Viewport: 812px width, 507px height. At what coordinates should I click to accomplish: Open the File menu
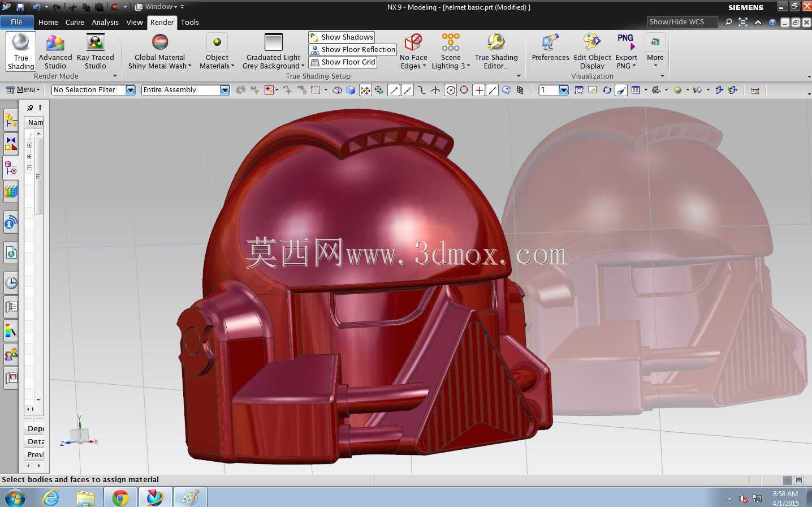tap(16, 22)
